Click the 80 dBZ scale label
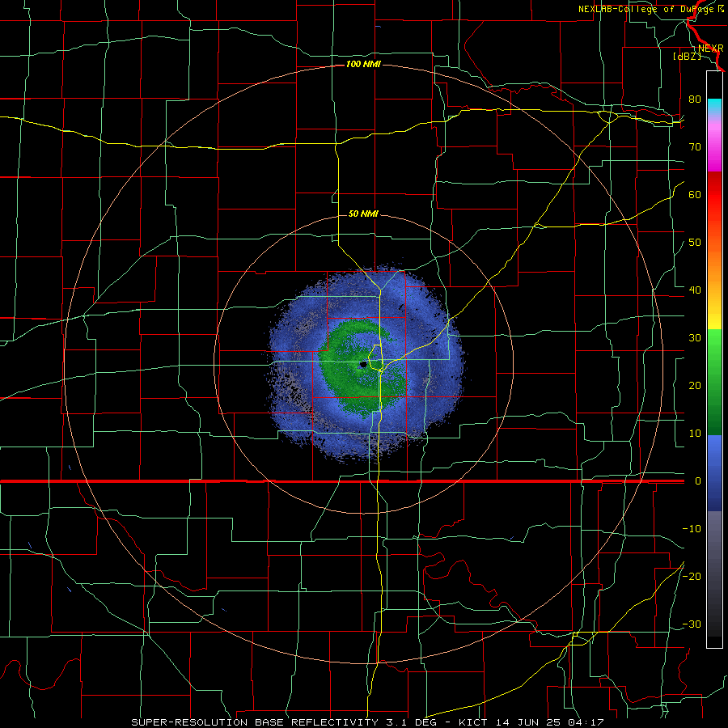 point(695,99)
